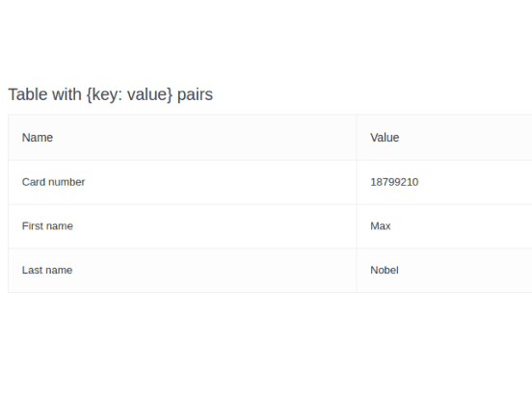Click the "Value" column header
This screenshot has height=393, width=532.
point(444,138)
